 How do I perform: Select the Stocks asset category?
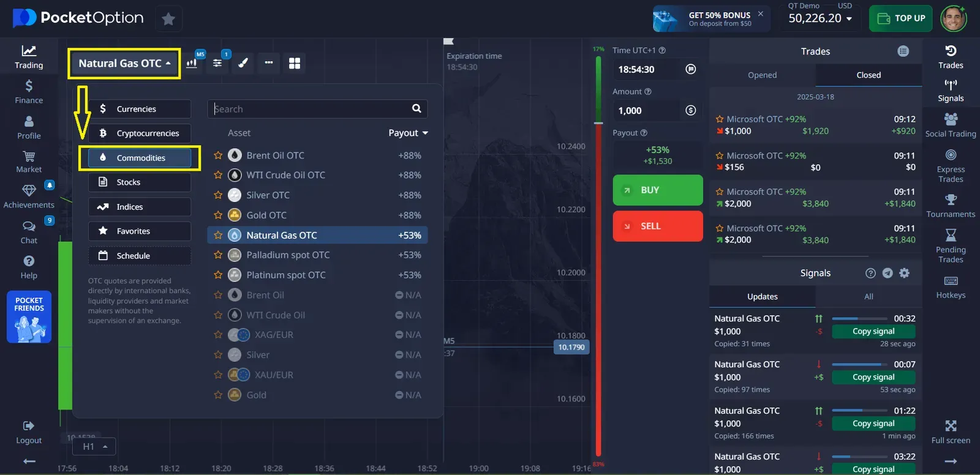point(140,182)
